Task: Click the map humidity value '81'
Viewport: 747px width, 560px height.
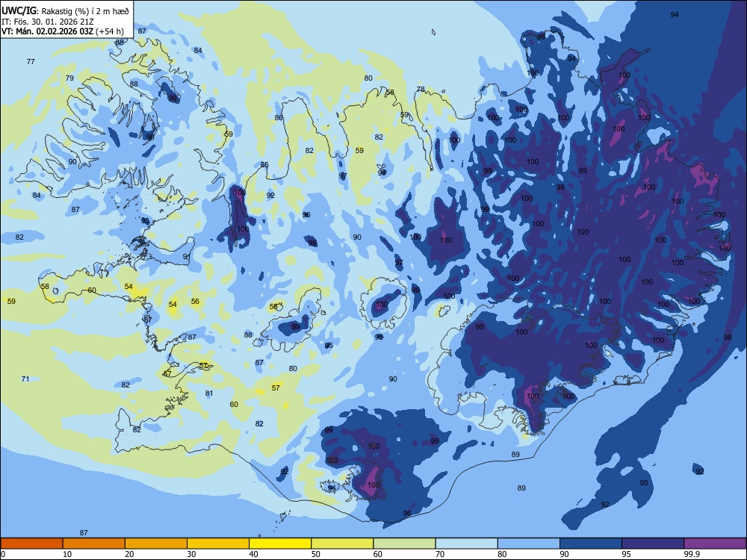Action: tap(209, 393)
